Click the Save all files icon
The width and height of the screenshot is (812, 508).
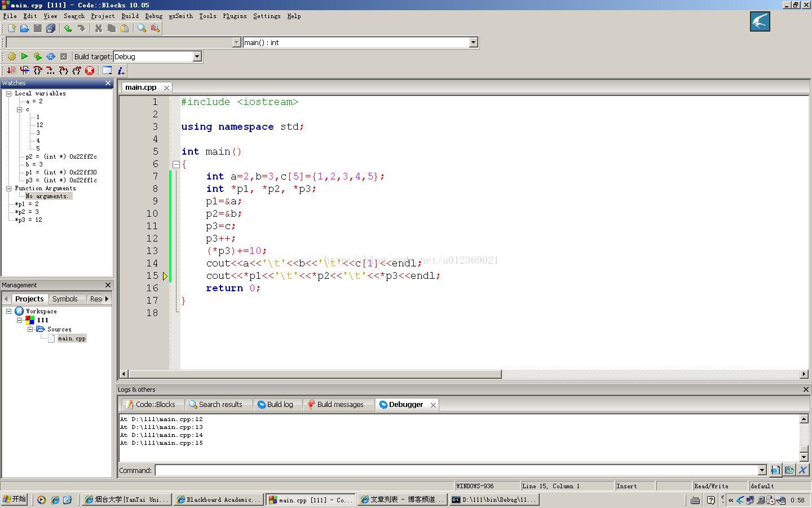[50, 28]
